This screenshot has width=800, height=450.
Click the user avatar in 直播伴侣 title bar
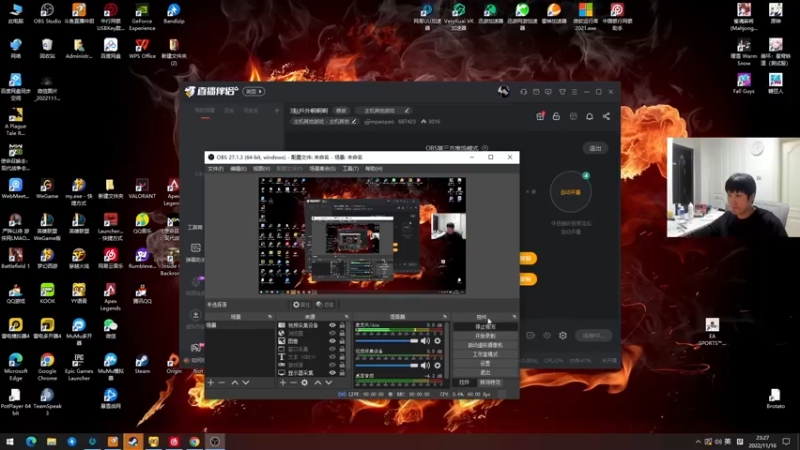click(x=504, y=91)
